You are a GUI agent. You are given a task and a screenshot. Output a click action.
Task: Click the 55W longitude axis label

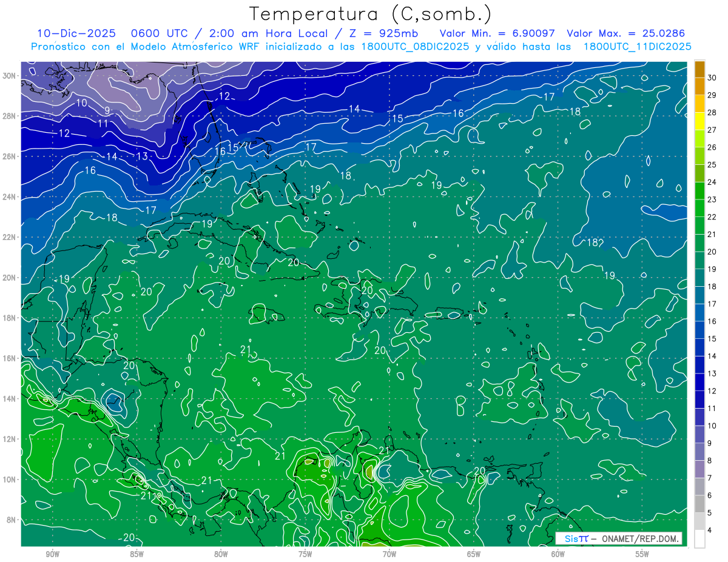642,554
